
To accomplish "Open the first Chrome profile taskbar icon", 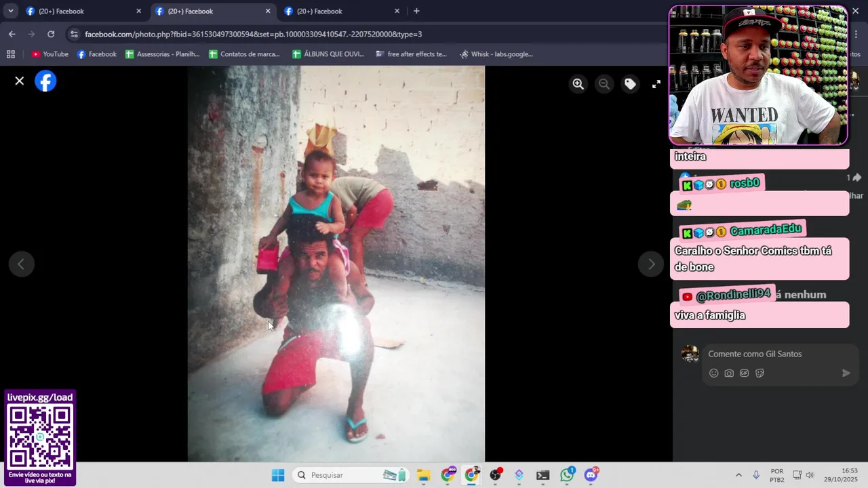I will click(448, 475).
